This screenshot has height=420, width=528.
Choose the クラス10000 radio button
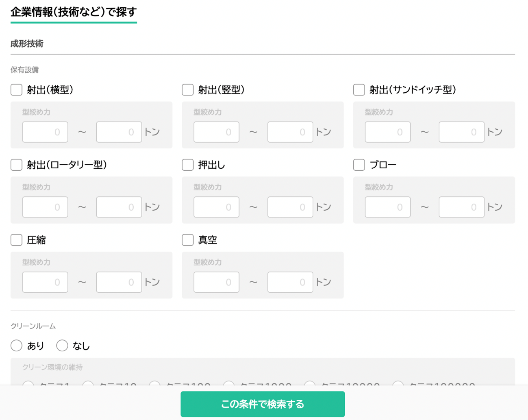(310, 385)
